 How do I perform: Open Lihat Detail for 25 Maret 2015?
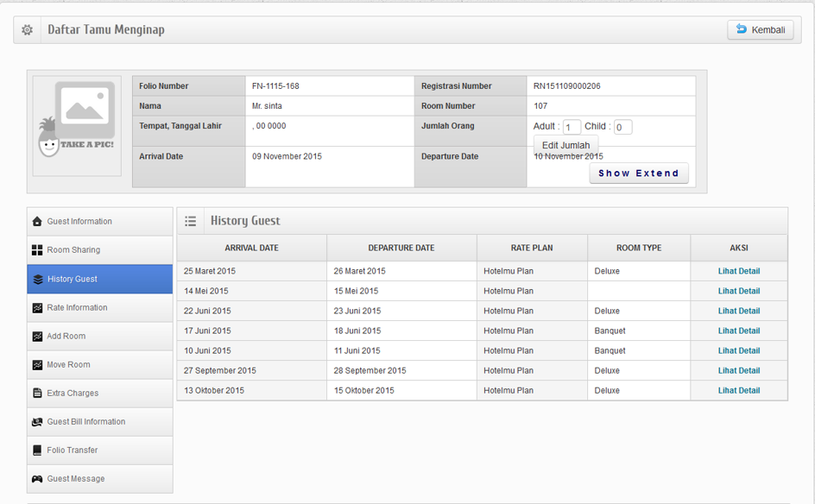(738, 271)
